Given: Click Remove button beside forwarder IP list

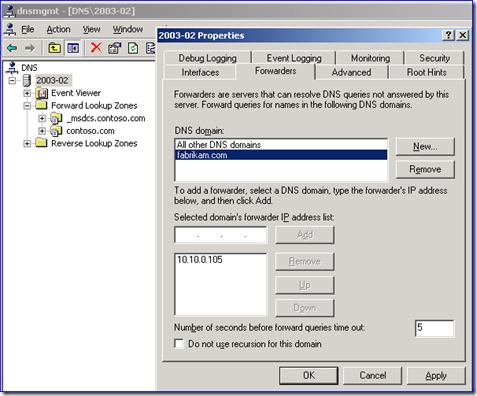Looking at the screenshot, I should (x=305, y=261).
